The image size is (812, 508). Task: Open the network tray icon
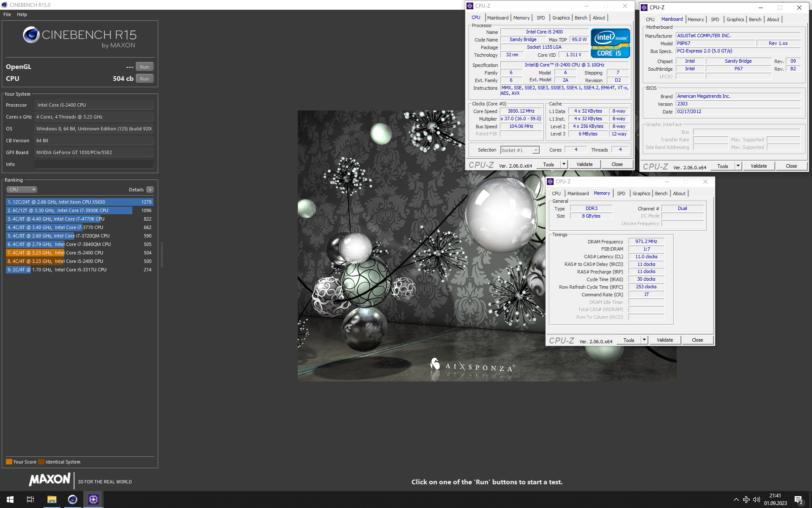pyautogui.click(x=746, y=500)
